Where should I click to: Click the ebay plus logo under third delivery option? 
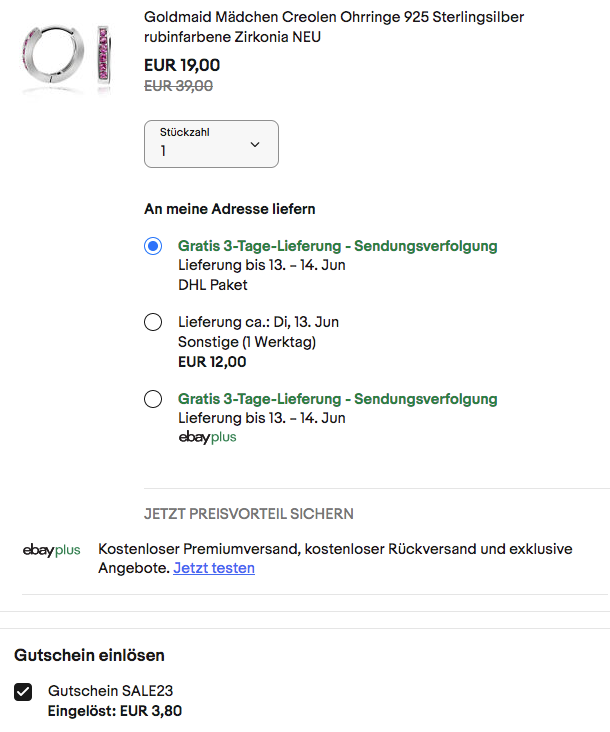pos(207,437)
